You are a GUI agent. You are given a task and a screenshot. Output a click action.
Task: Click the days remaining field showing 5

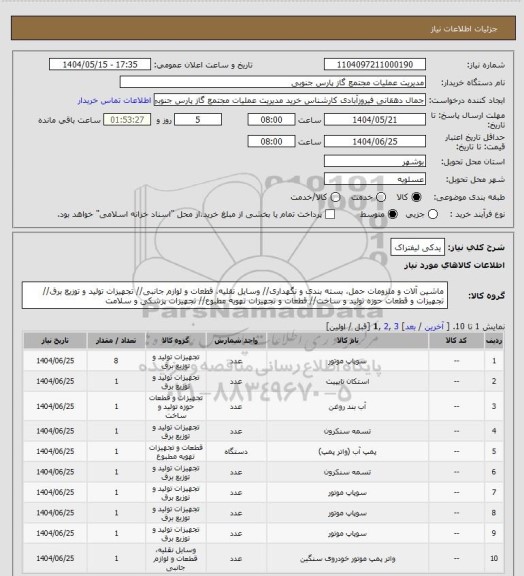click(x=198, y=120)
